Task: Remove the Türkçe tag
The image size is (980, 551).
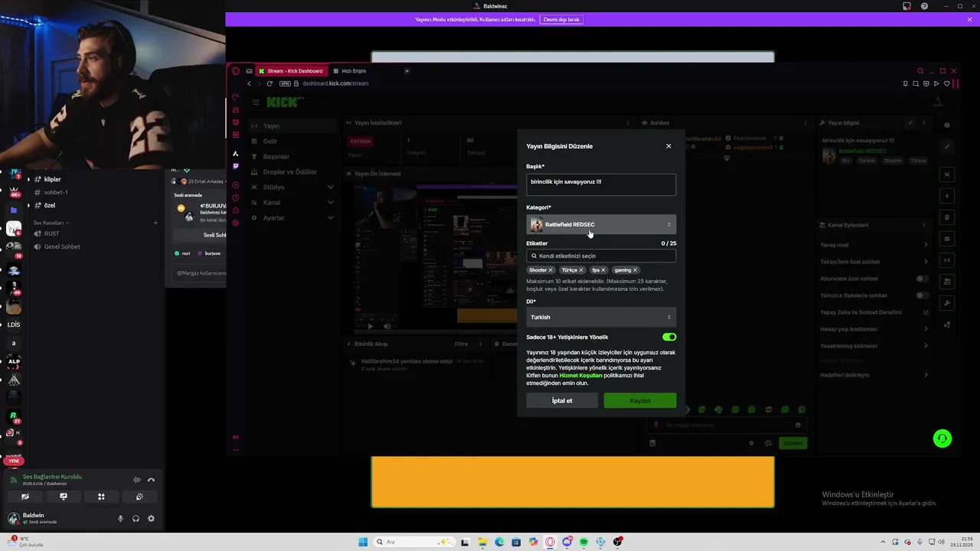Action: [581, 270]
